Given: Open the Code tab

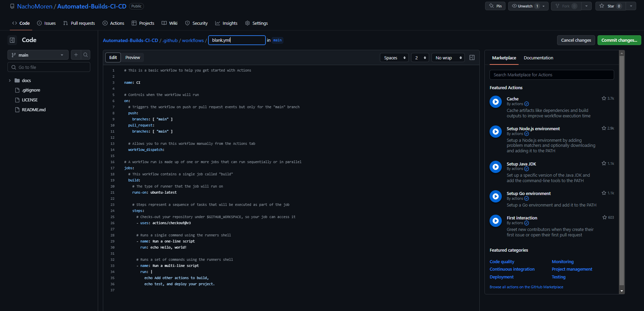Looking at the screenshot, I should 21,23.
